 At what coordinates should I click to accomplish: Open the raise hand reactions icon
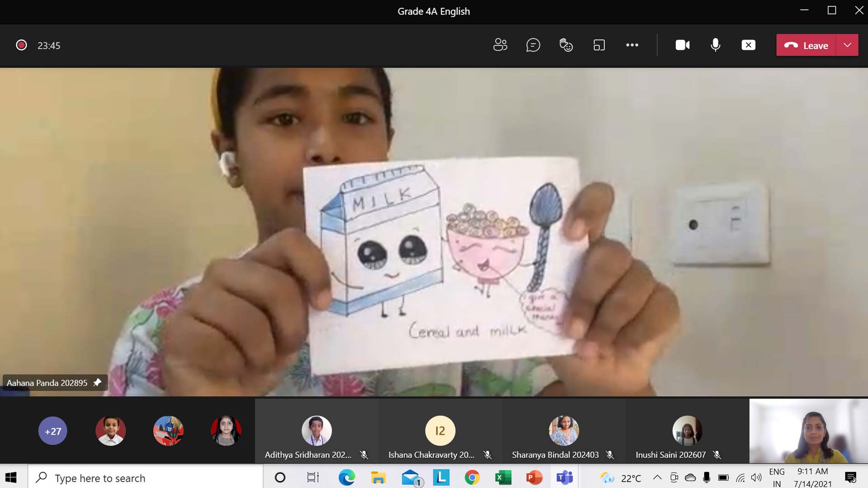[566, 45]
